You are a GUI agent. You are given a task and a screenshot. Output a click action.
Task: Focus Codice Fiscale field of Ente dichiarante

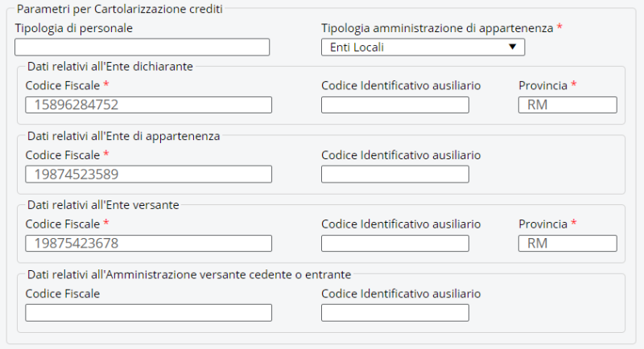click(148, 105)
